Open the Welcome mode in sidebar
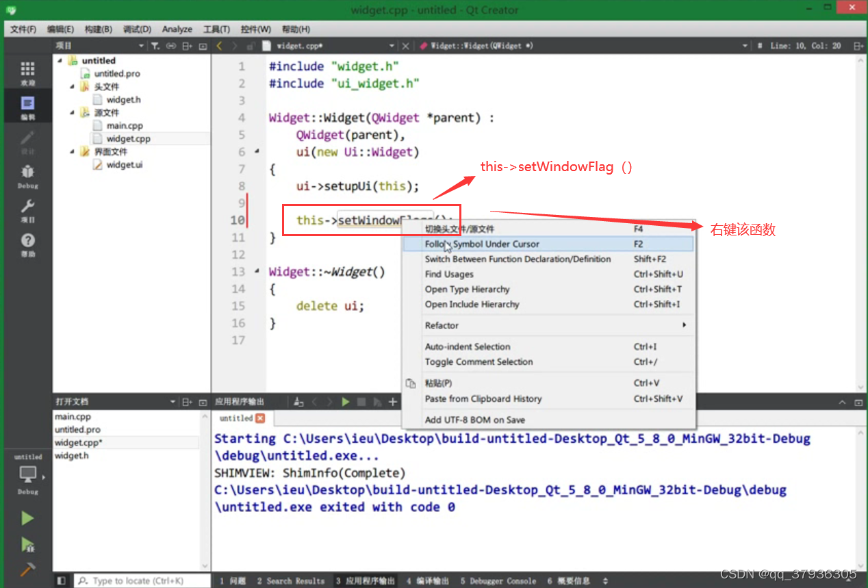 click(x=27, y=73)
